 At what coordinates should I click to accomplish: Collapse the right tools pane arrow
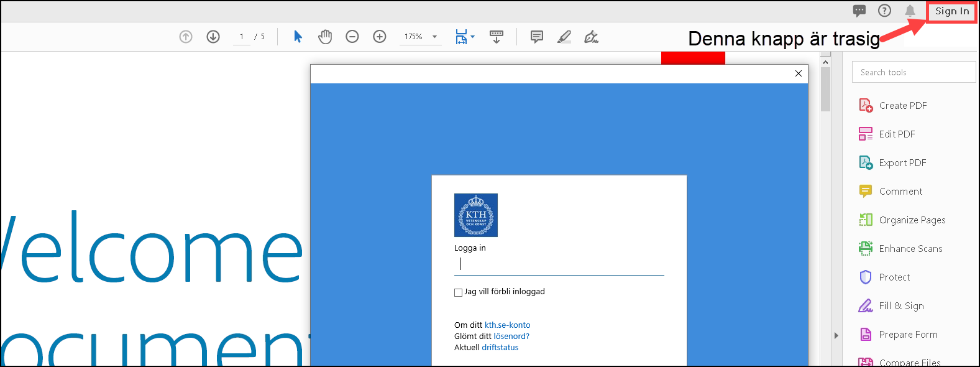(836, 335)
